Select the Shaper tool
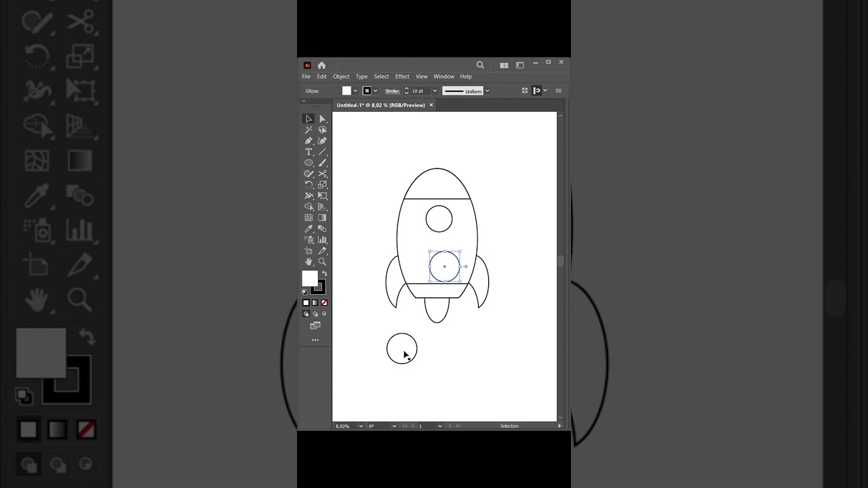 click(309, 174)
